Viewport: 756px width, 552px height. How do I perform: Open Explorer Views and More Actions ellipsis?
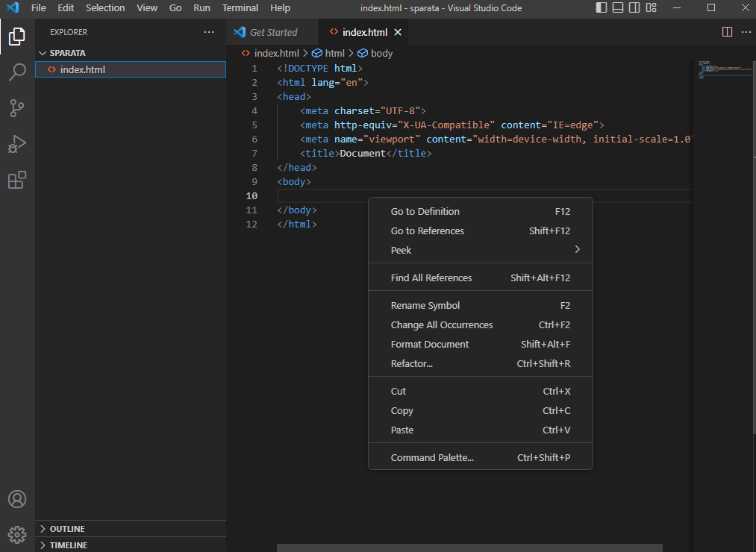click(209, 32)
